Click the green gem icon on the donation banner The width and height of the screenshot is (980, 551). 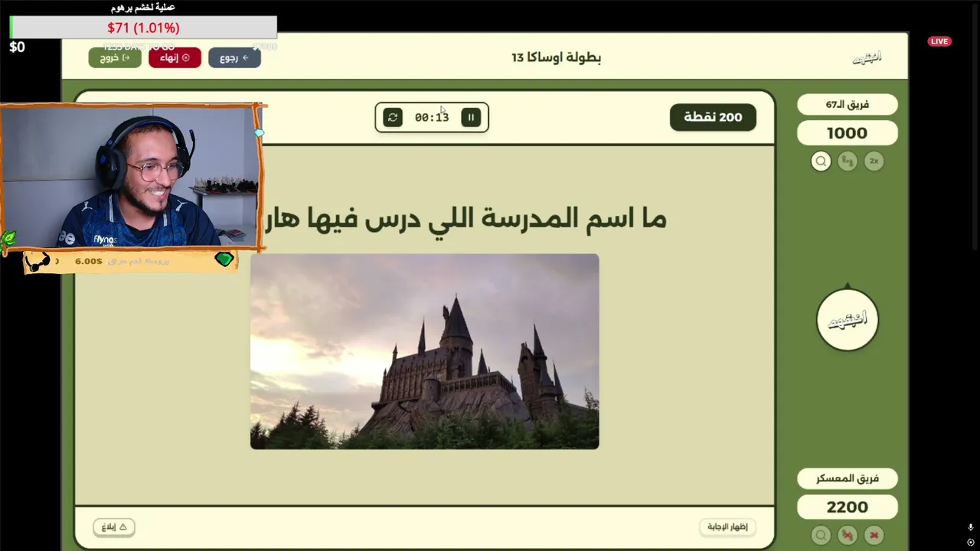pyautogui.click(x=224, y=260)
